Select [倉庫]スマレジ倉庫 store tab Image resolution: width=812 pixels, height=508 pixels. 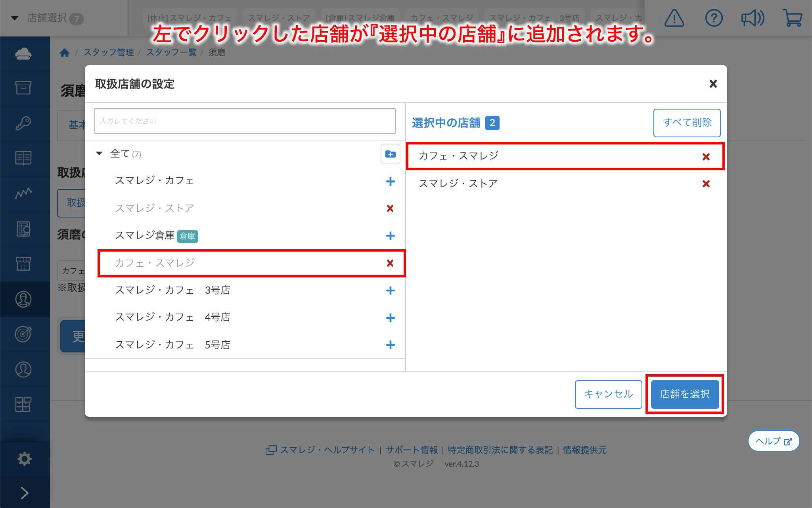360,18
